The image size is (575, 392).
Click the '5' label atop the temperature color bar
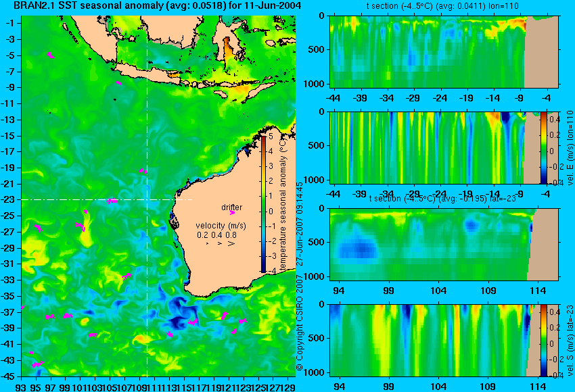(x=271, y=137)
